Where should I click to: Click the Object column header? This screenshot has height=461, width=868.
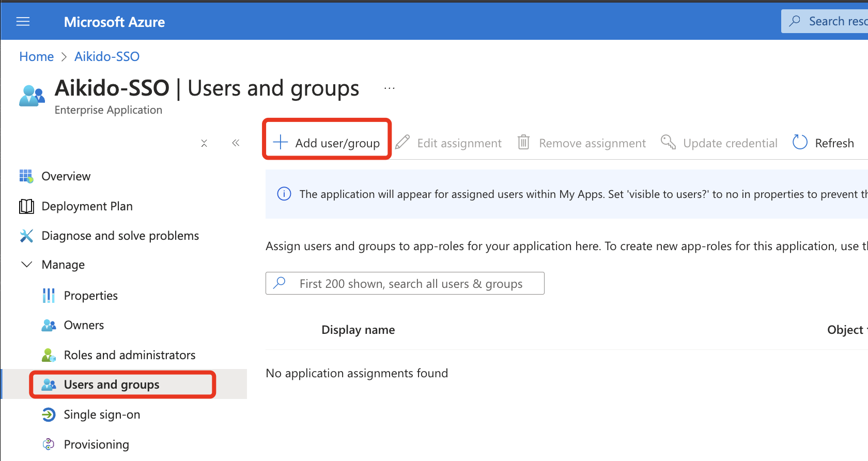pos(847,330)
